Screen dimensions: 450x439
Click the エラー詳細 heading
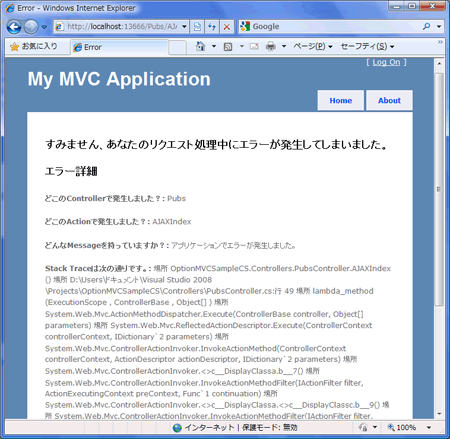click(x=71, y=172)
